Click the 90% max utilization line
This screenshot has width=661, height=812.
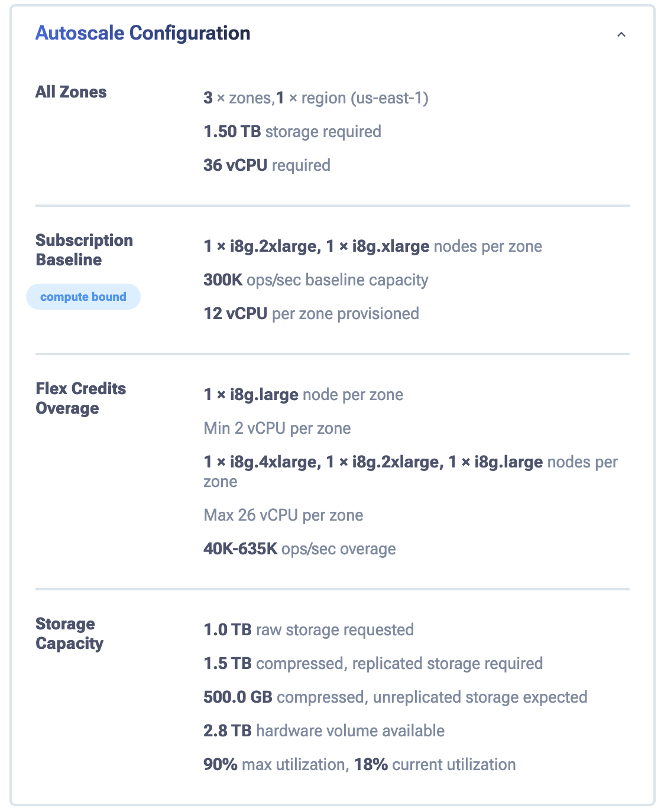(359, 765)
